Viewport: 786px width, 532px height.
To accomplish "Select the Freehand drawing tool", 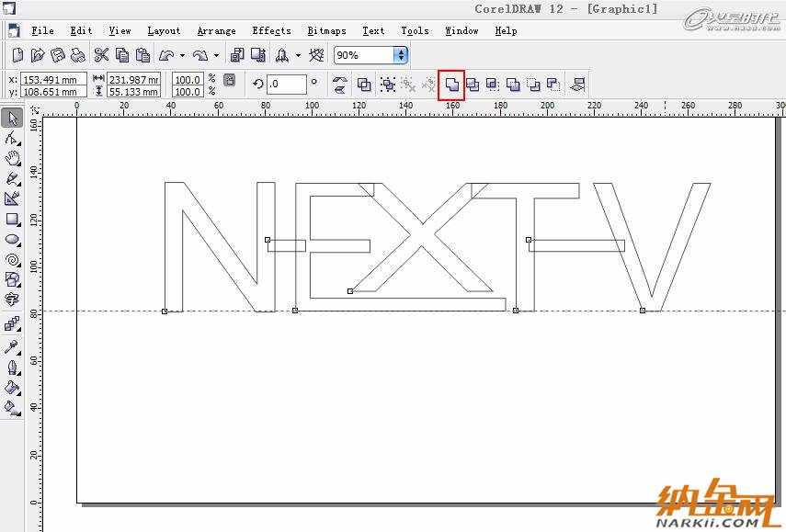I will click(12, 178).
